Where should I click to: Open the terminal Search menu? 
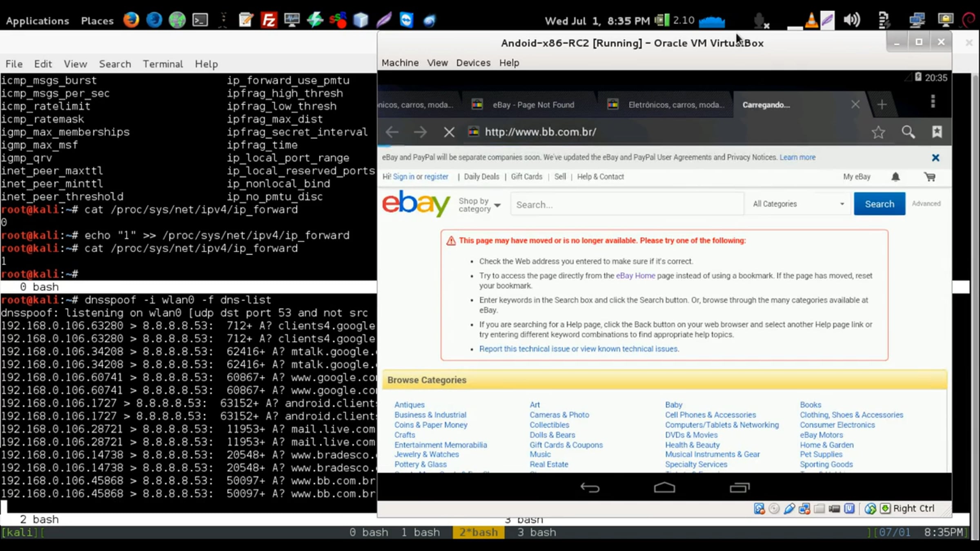click(x=115, y=64)
